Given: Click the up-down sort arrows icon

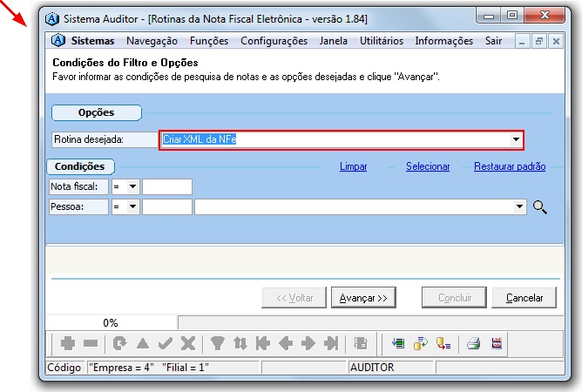Looking at the screenshot, I should pos(240,343).
